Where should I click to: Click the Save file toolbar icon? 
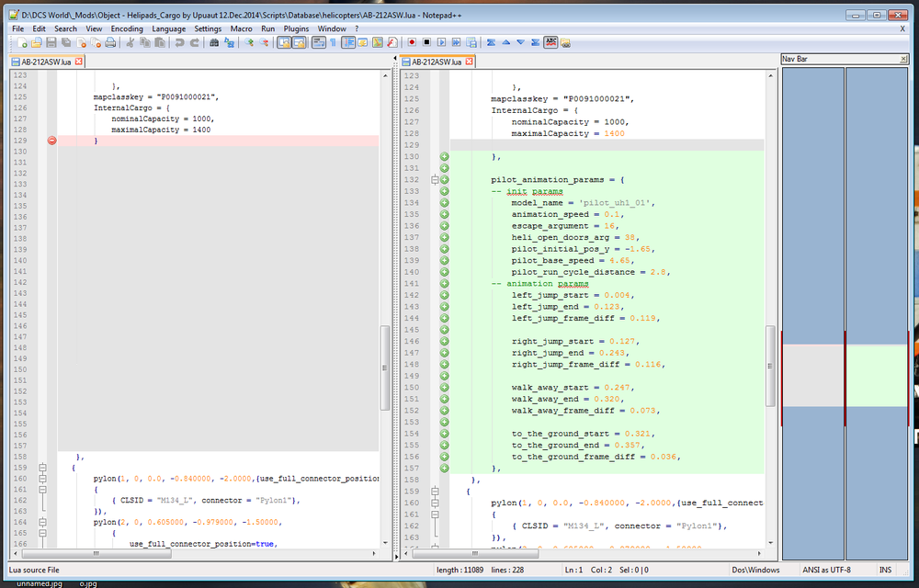point(51,42)
